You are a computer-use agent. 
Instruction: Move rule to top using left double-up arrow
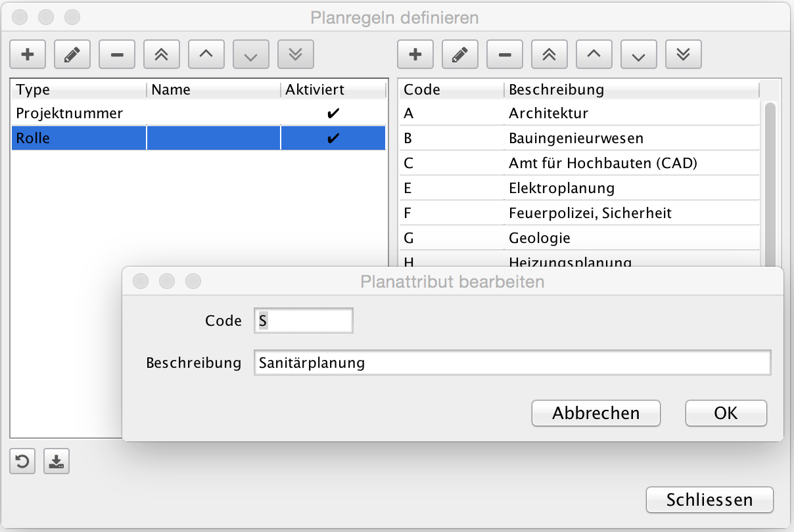pos(162,55)
